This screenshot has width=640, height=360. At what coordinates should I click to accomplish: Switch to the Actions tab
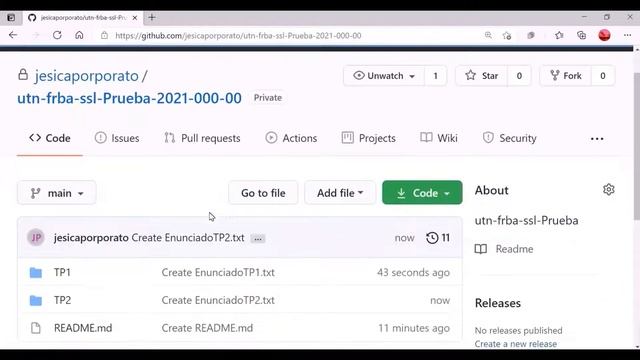(291, 138)
